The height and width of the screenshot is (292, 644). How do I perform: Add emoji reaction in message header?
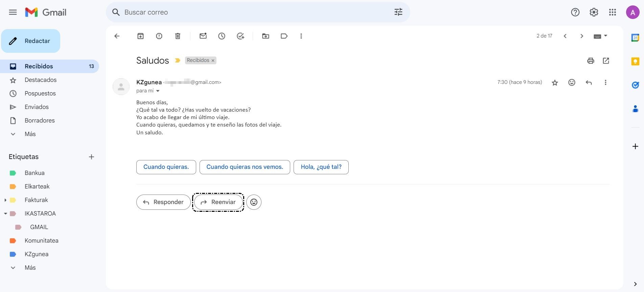[x=572, y=82]
